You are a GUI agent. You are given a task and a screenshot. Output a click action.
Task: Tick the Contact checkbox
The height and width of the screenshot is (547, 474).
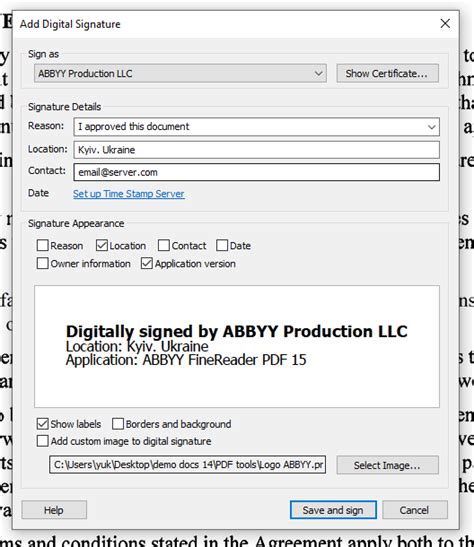164,245
